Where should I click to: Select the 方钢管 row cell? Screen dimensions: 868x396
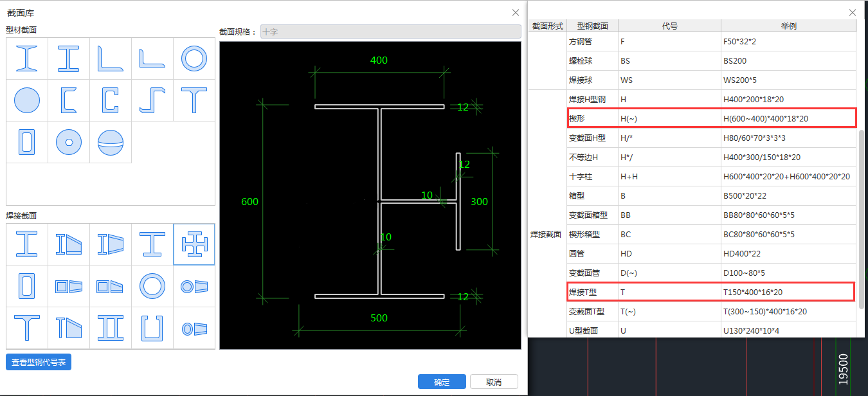point(592,42)
